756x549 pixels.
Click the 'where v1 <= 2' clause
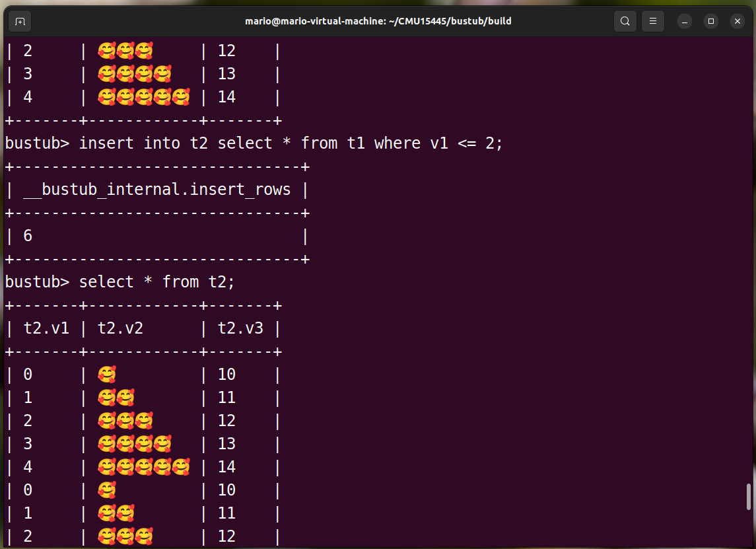coord(438,143)
